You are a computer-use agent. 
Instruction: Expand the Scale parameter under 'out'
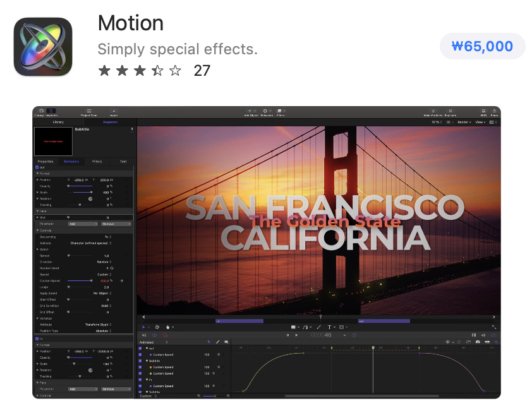[38, 192]
